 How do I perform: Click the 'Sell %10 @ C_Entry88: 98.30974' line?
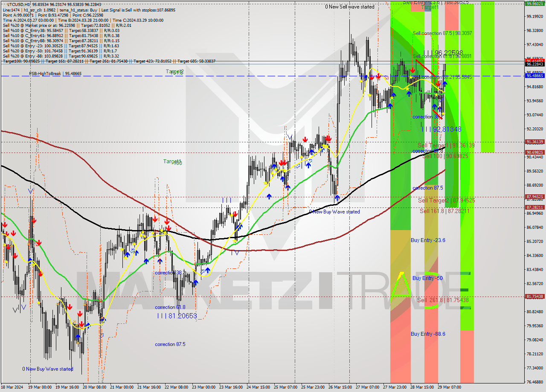[x=61, y=40]
